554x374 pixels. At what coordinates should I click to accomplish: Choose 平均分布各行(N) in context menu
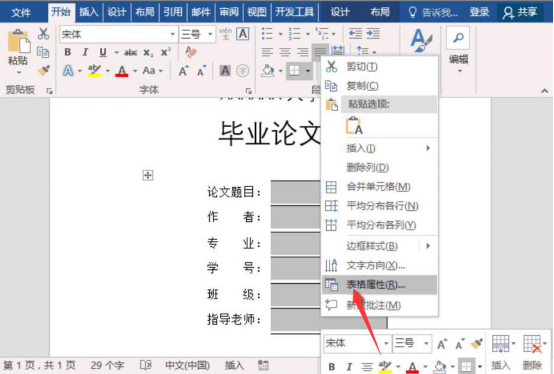(x=379, y=206)
